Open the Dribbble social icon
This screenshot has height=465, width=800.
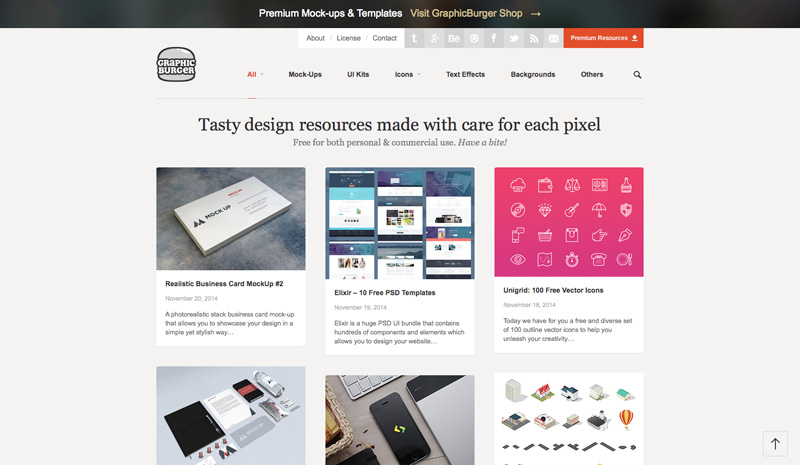point(474,38)
